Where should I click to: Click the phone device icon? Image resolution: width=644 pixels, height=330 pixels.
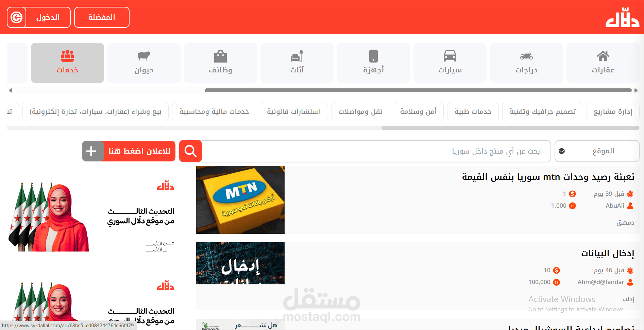pos(373,56)
